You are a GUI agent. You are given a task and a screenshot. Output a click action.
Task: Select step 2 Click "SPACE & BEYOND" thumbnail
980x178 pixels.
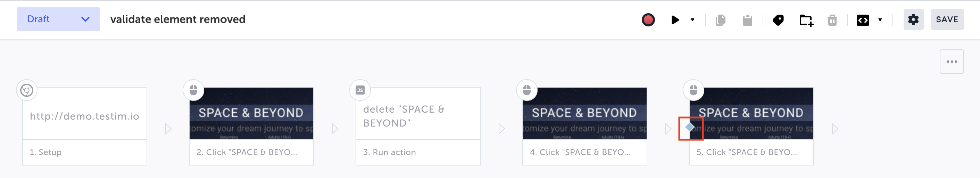point(251,114)
